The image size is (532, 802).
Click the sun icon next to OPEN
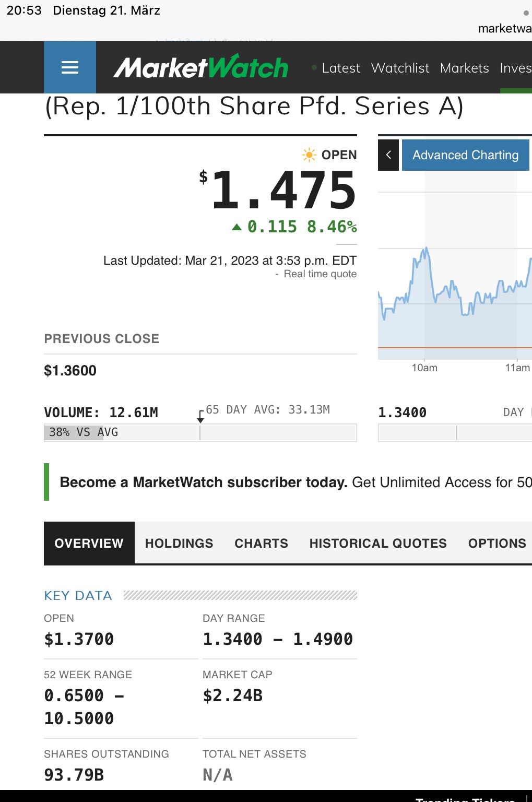pyautogui.click(x=309, y=155)
